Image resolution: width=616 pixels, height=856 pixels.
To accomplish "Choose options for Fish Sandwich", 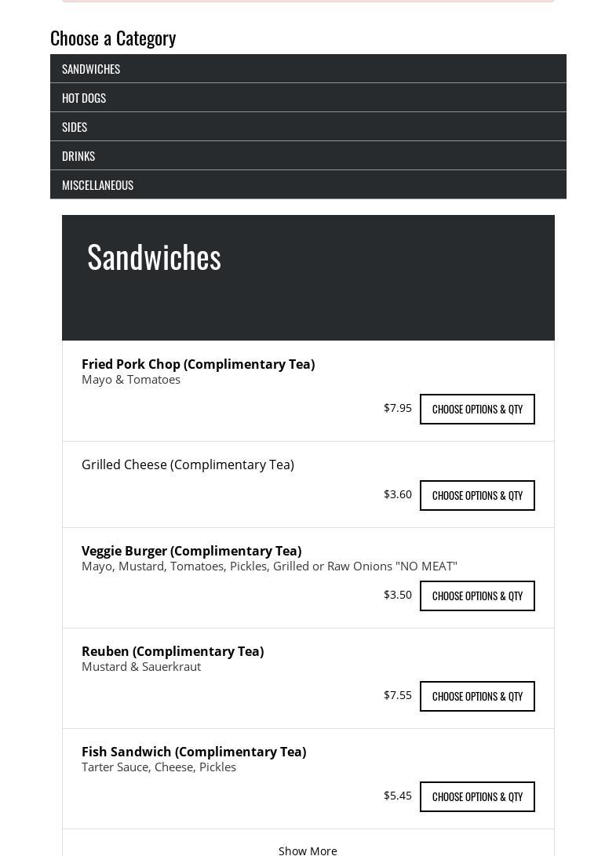I will [x=477, y=797].
